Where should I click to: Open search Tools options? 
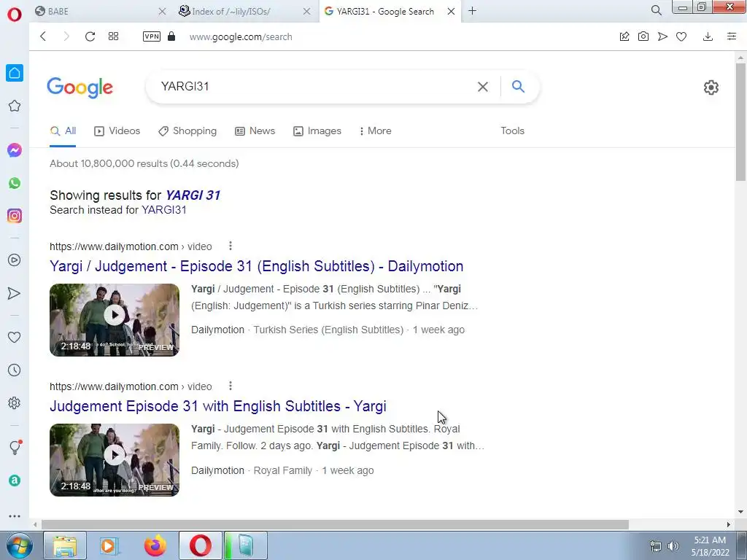pos(512,131)
